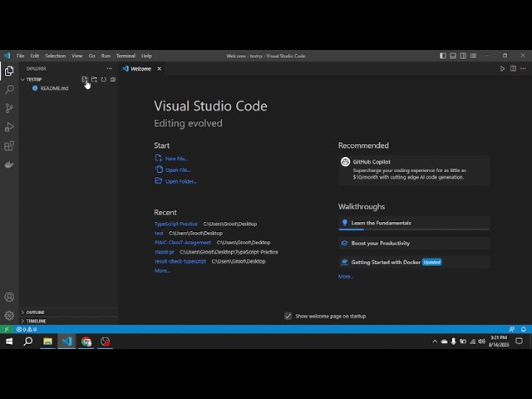
Task: Open the Terminal menu
Action: point(126,56)
